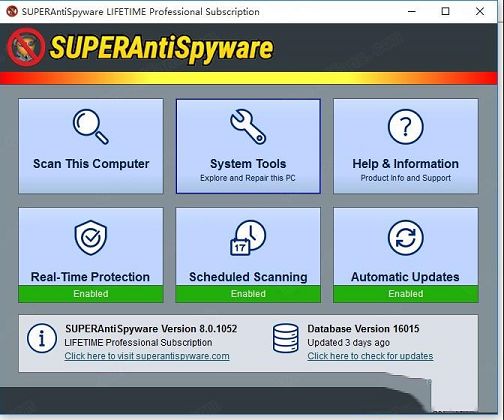504x420 pixels.
Task: Click SUPERAntiSpyware Version 8.0.1052 text
Action: (151, 329)
